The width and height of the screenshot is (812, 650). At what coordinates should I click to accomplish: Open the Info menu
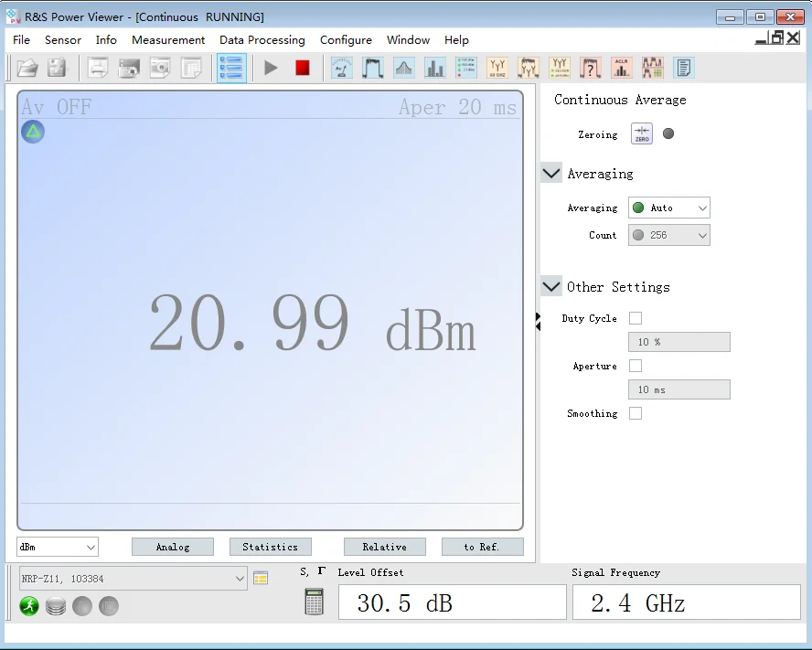point(106,40)
